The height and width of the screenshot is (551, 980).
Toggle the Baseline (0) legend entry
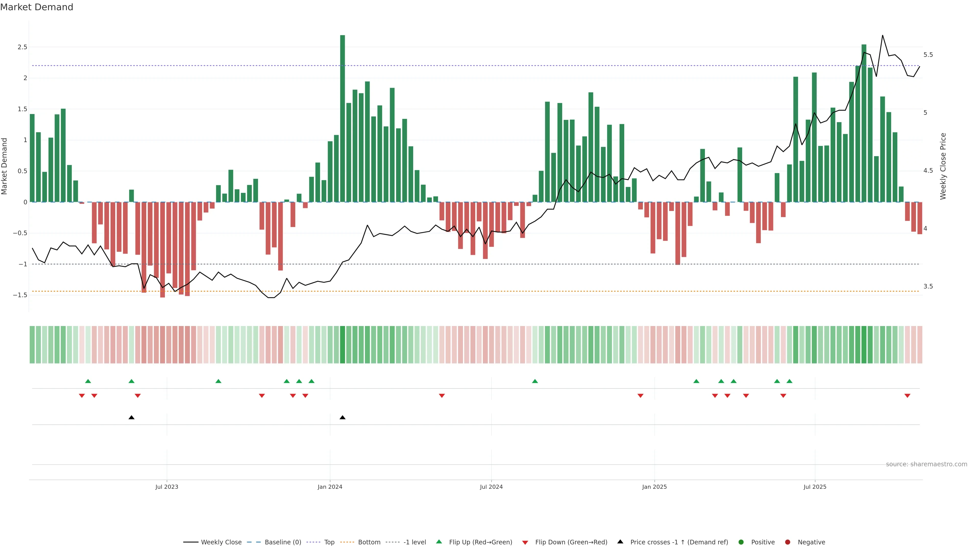click(283, 542)
